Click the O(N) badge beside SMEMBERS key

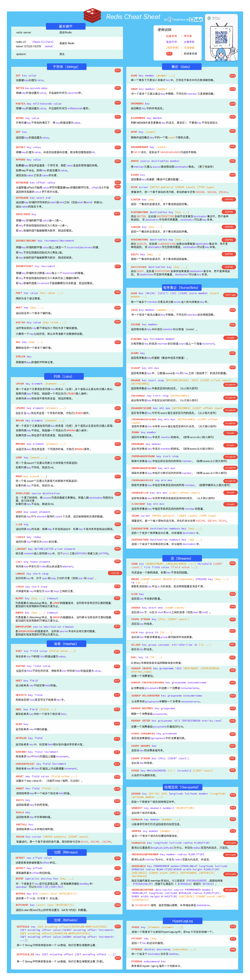click(232, 103)
